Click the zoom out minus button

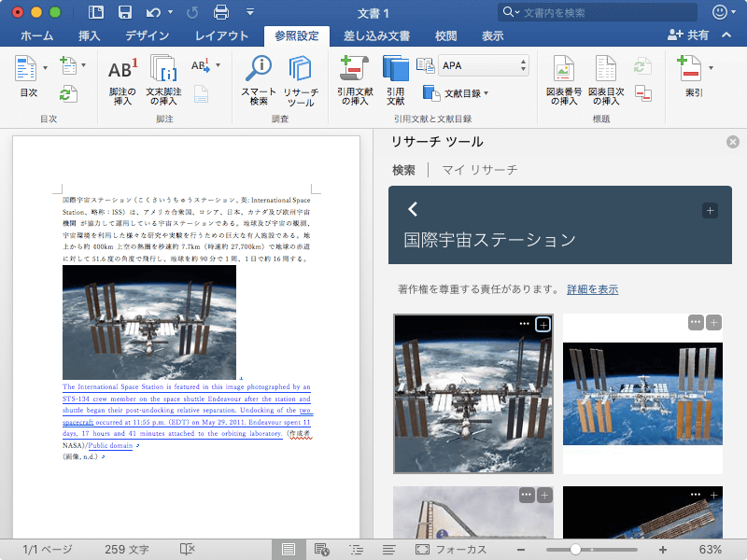521,550
